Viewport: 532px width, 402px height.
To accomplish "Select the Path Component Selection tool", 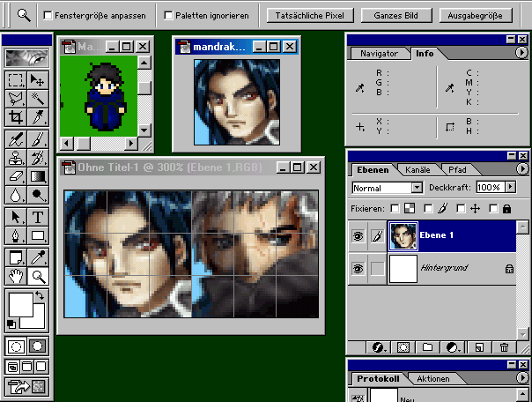I will click(x=16, y=217).
